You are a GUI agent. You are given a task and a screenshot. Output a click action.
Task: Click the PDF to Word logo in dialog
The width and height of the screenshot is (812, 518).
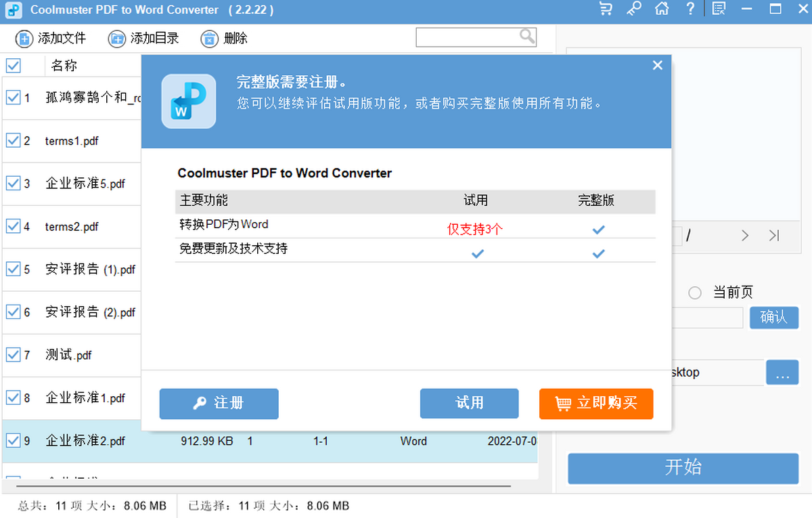189,102
